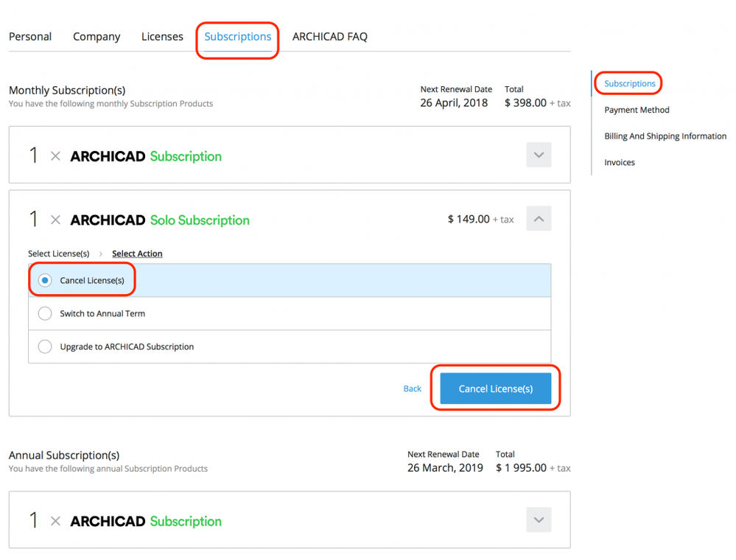736x560 pixels.
Task: Click the Select License(s) breadcrumb step
Action: click(x=58, y=253)
